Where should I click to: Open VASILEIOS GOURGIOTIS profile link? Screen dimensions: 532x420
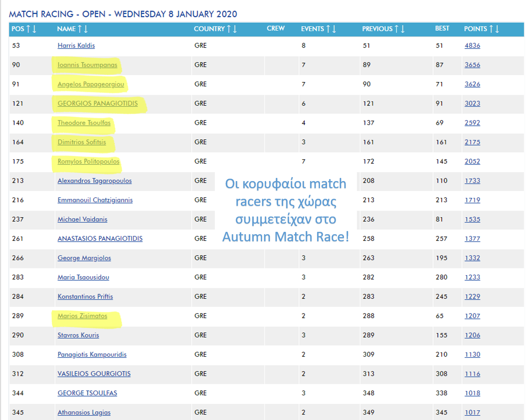pyautogui.click(x=94, y=374)
